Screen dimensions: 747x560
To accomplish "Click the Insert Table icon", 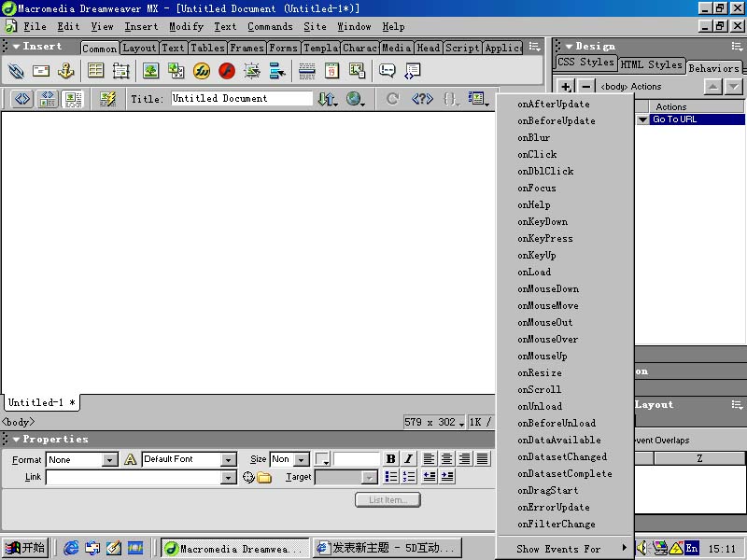I will [x=95, y=71].
